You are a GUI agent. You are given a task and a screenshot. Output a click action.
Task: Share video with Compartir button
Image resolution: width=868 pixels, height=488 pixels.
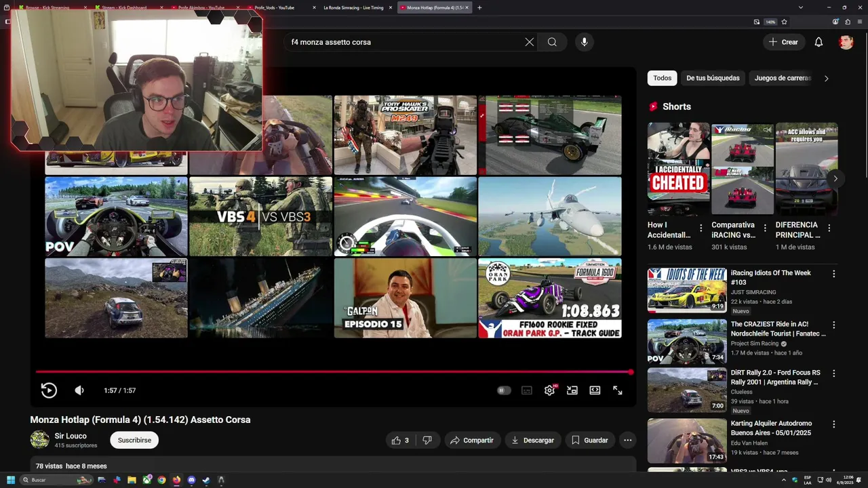[472, 441]
